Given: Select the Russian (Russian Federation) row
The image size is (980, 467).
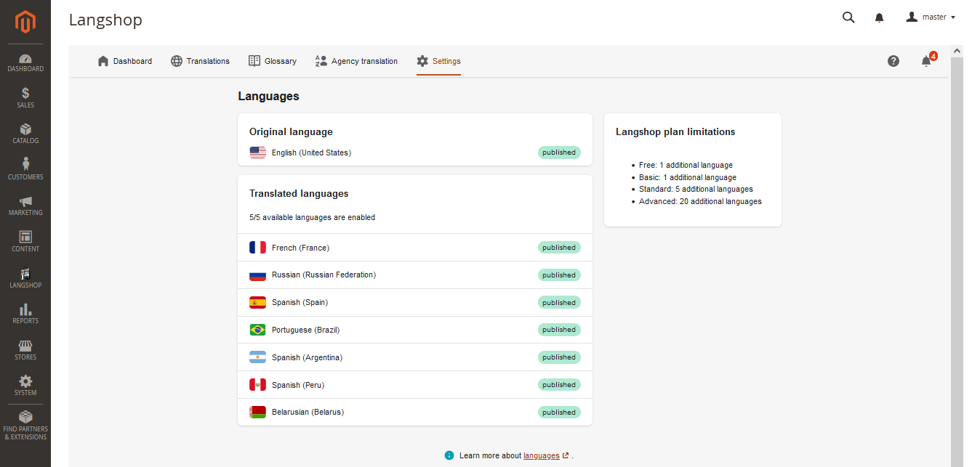Looking at the screenshot, I should coord(415,275).
